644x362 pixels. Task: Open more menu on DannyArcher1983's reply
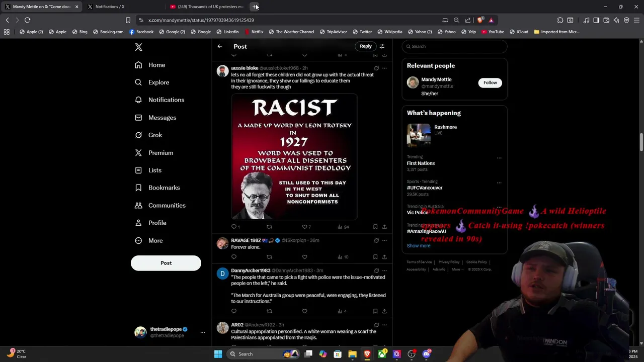384,270
